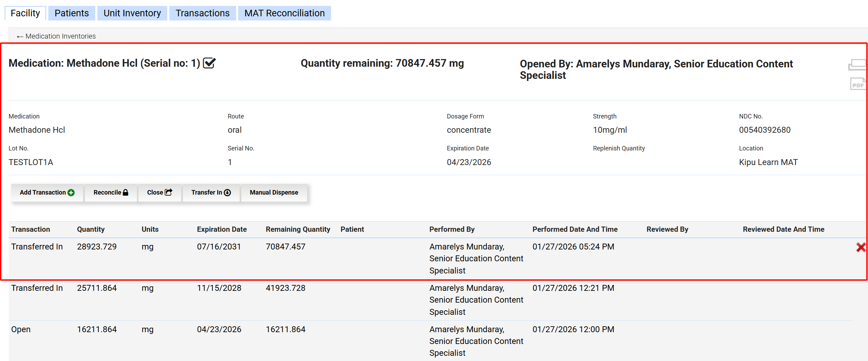868x361 pixels.
Task: Open the Patients tab
Action: point(72,13)
